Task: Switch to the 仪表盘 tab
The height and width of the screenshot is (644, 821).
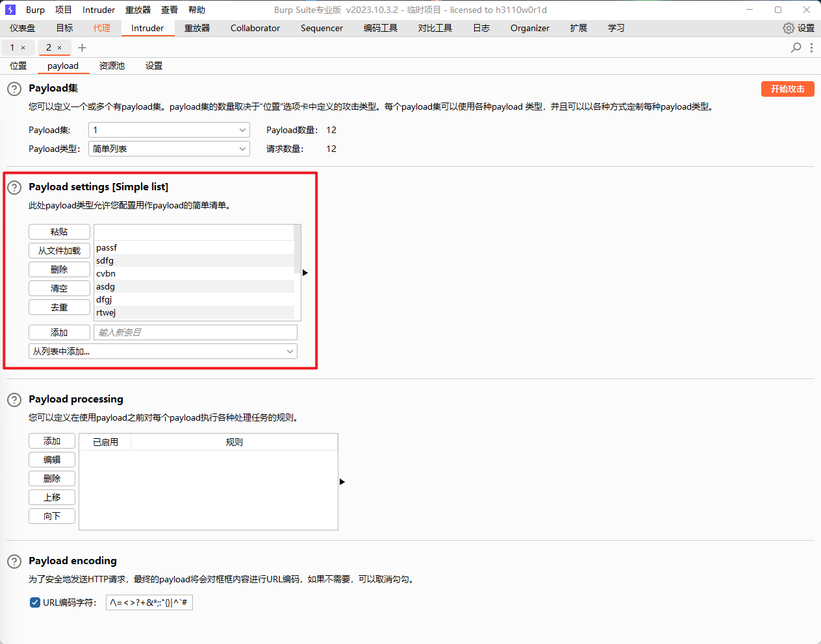Action: 23,28
